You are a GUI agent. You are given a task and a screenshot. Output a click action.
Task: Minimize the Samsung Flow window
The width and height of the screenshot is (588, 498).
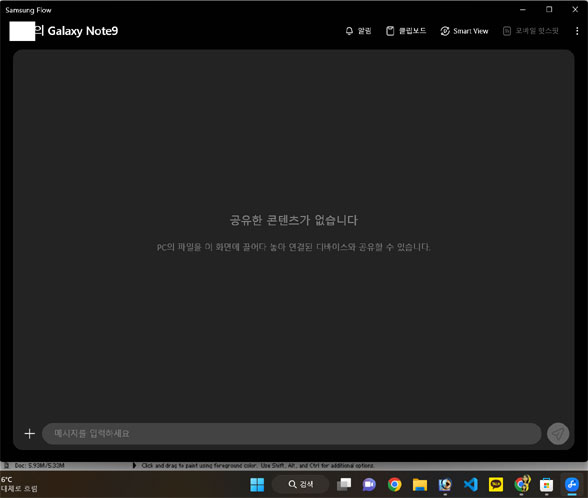click(523, 9)
